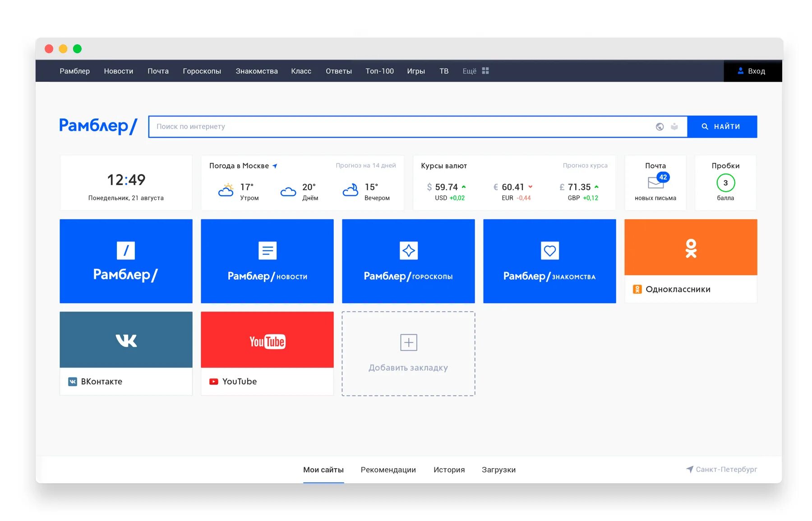
Task: Click the GBP rate 71.35
Action: 579,187
